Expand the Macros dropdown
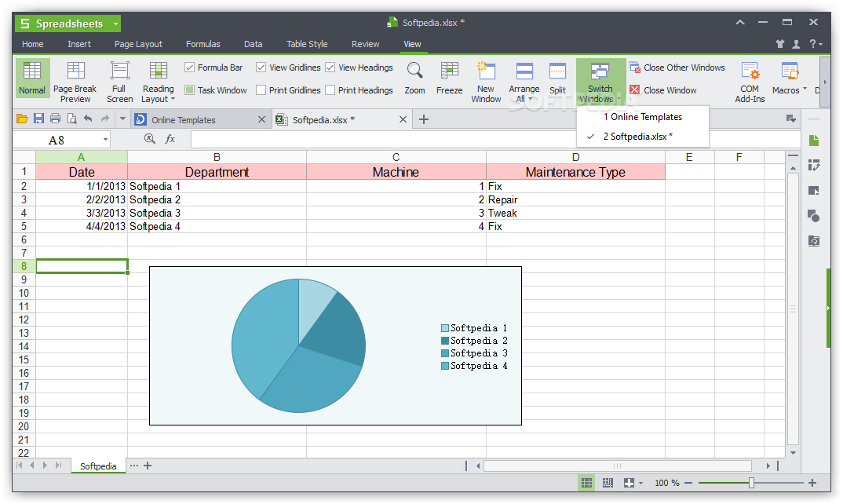This screenshot has width=843, height=504. [x=805, y=89]
